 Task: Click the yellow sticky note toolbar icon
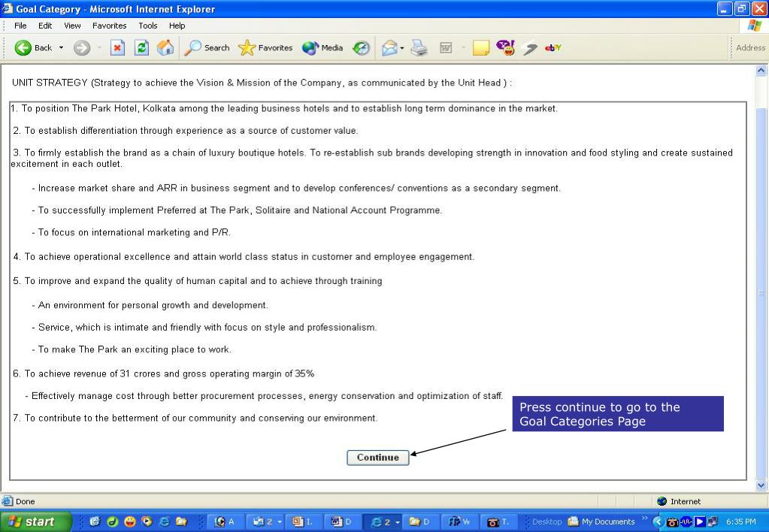(480, 47)
